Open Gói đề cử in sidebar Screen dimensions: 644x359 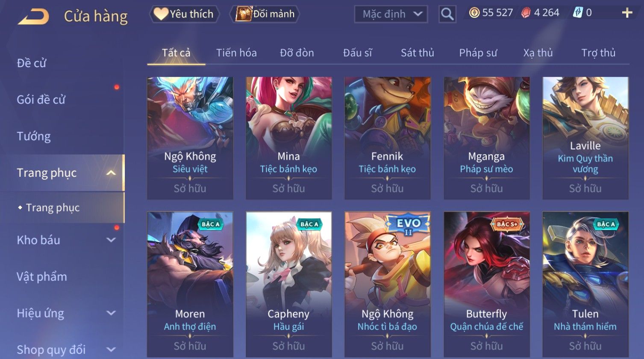[x=41, y=100]
